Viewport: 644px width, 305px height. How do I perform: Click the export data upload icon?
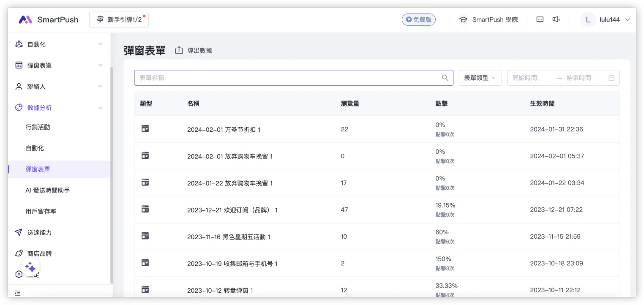[179, 50]
